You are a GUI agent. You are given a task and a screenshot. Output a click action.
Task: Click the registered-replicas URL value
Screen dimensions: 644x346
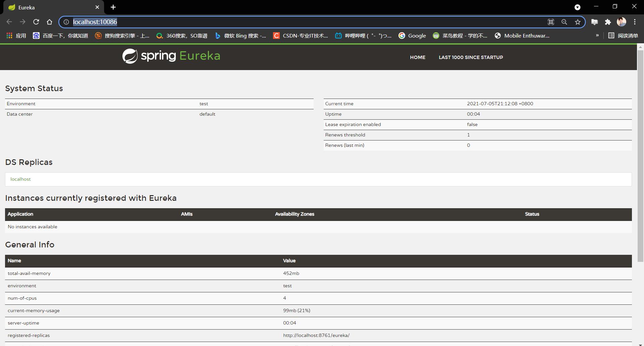(316, 335)
